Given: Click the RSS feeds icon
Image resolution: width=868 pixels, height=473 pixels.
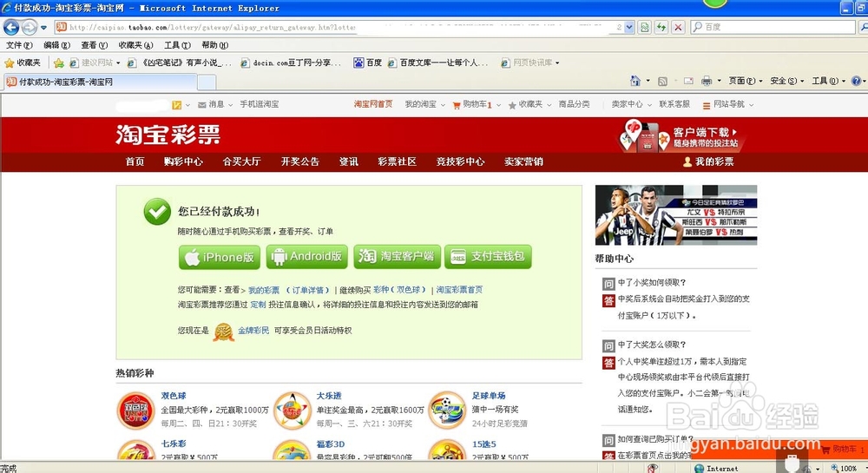Looking at the screenshot, I should tap(662, 81).
